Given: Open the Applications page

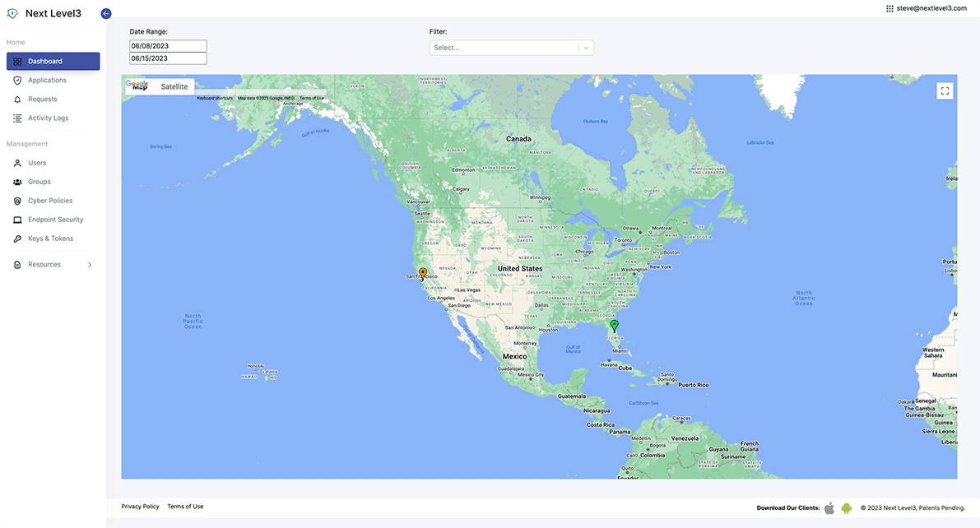Looking at the screenshot, I should (47, 80).
